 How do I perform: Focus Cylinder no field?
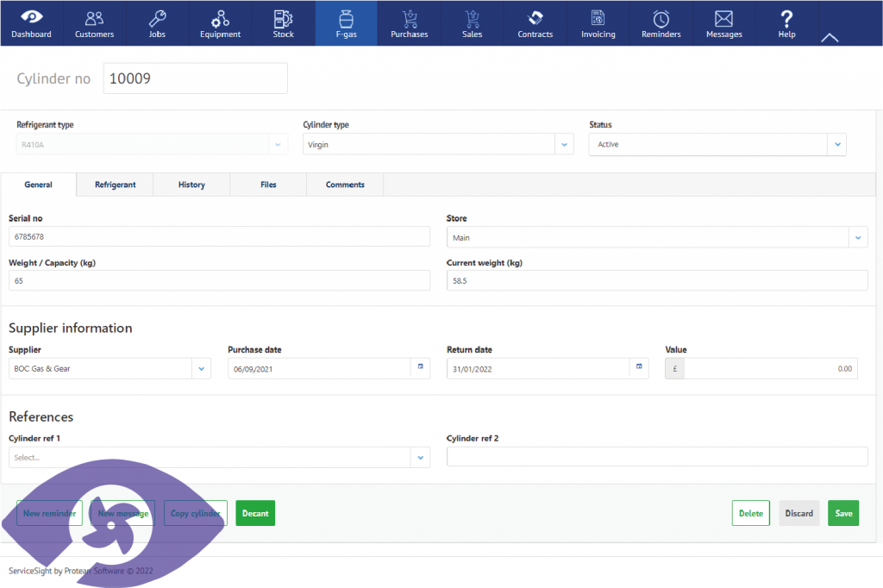click(196, 78)
